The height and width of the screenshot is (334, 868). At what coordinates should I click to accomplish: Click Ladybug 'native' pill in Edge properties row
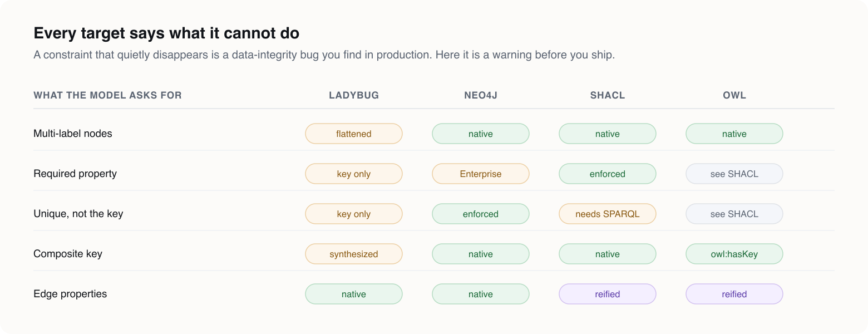(354, 294)
